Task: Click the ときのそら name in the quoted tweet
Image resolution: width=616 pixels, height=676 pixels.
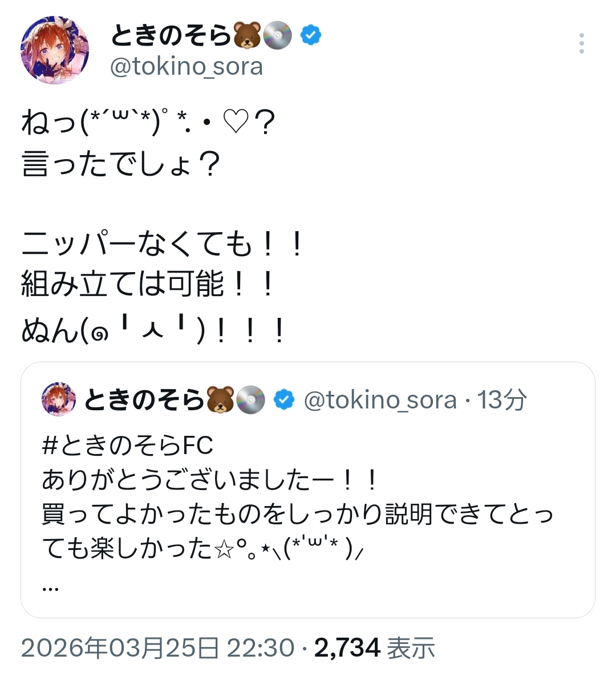Action: pos(144,400)
